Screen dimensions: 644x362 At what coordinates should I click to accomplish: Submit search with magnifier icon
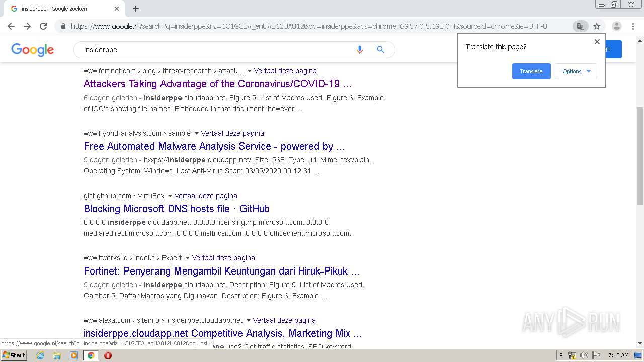(380, 50)
